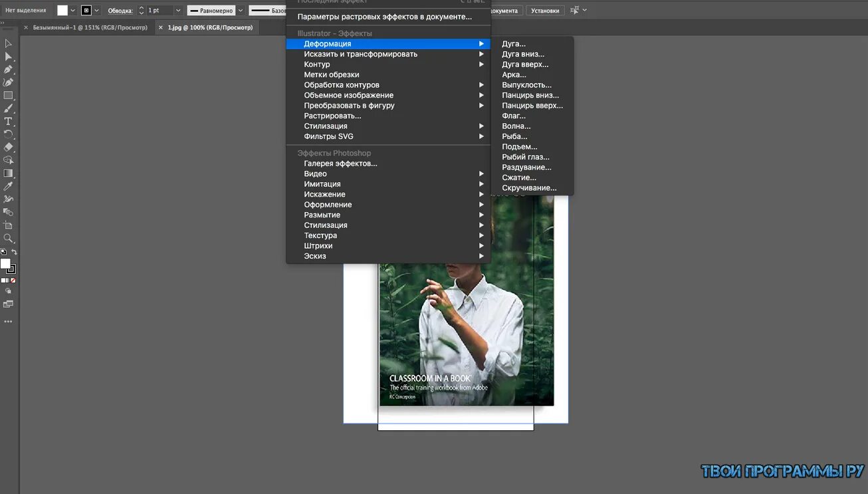Viewport: 868px width, 494px height.
Task: Select the Artboard tool
Action: (x=8, y=225)
